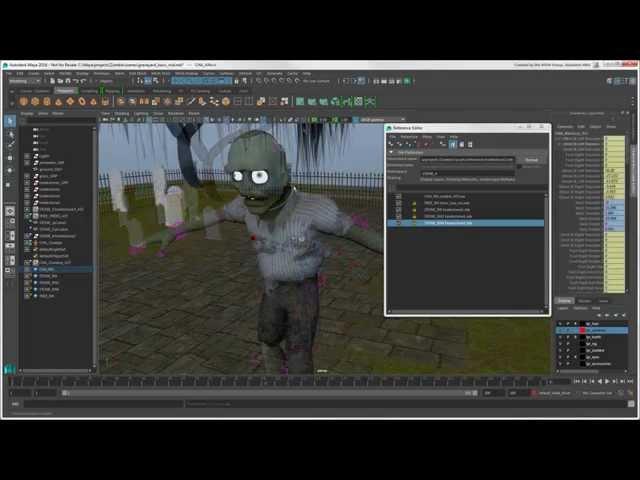Viewport: 640px width, 480px height.
Task: Select the highlighted node in the Outliner
Action: click(56, 269)
